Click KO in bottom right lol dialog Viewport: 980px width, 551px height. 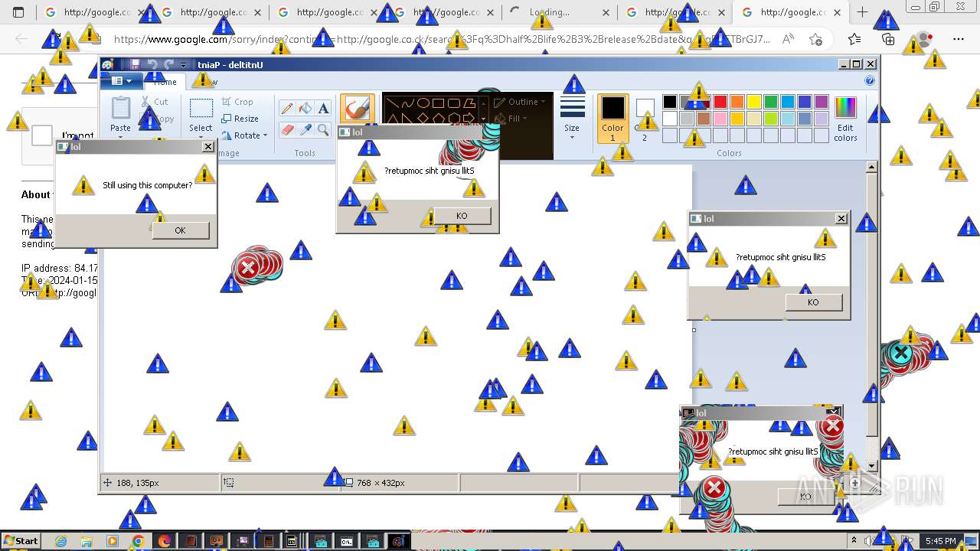tap(805, 497)
